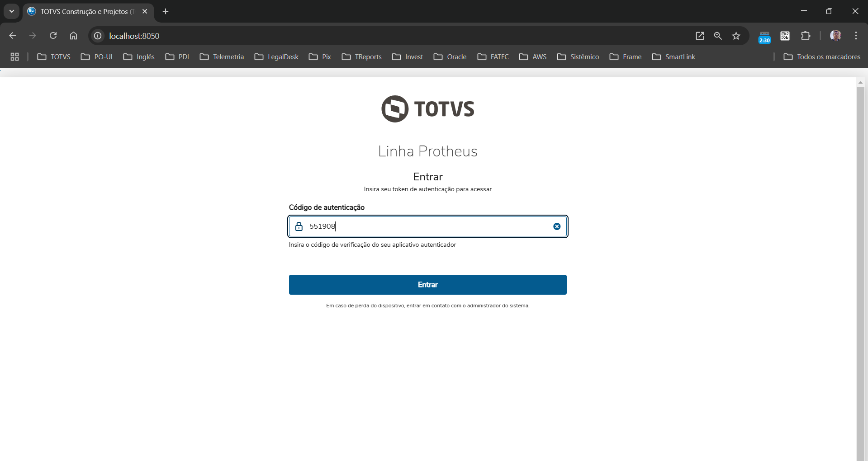This screenshot has height=461, width=868.
Task: Click the lock icon in the code field
Action: pyautogui.click(x=299, y=226)
